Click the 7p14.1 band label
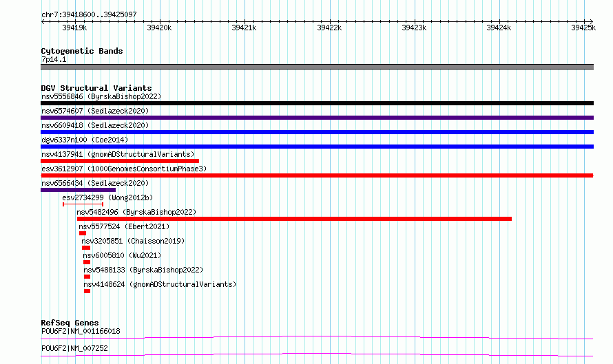613x364 pixels. (54, 59)
